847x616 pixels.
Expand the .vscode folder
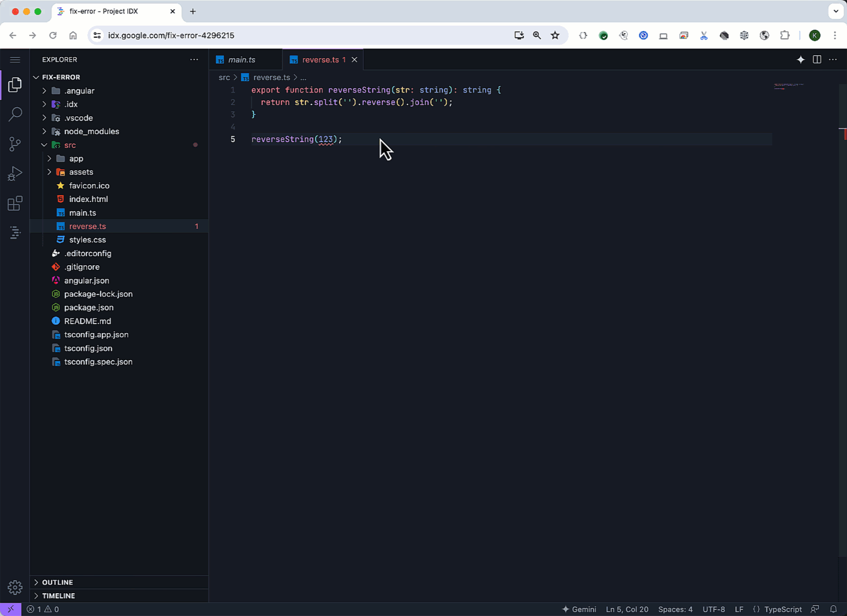[78, 118]
